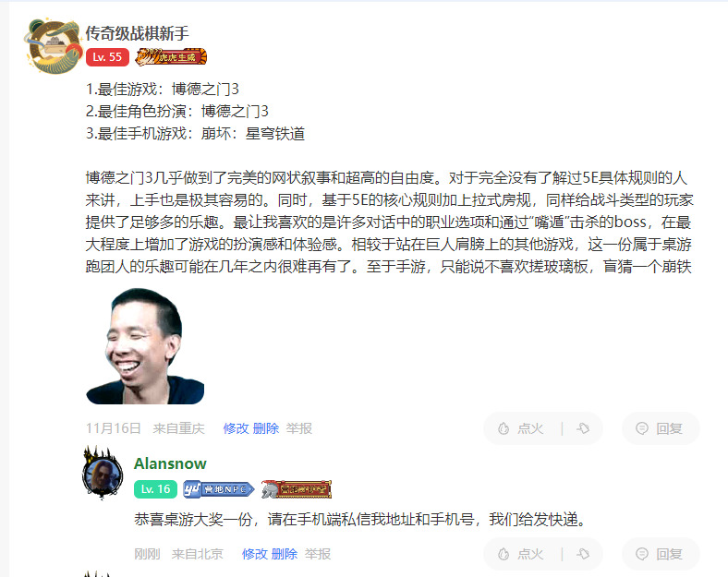This screenshot has width=728, height=577.
Task: Open Alansnow's avatar picture
Action: pos(103,474)
